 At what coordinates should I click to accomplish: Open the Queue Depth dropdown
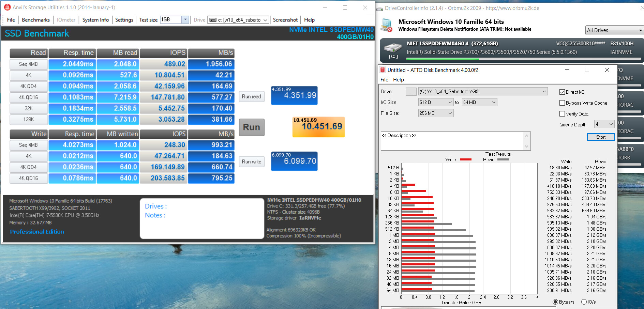[604, 124]
